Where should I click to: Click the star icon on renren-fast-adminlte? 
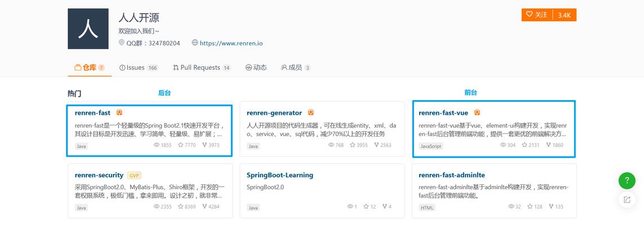pyautogui.click(x=530, y=206)
